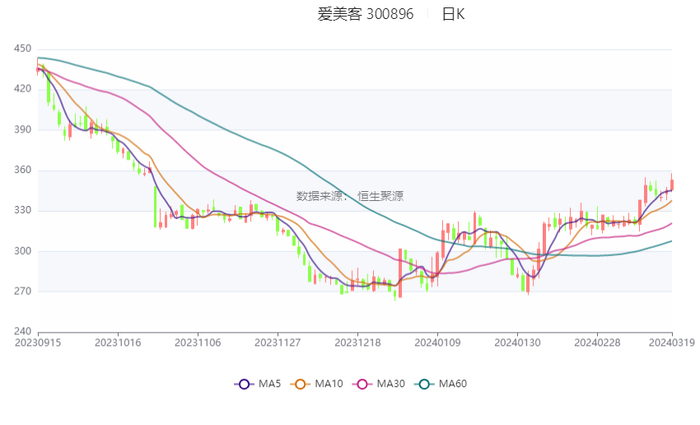Image resolution: width=700 pixels, height=425 pixels.
Task: Click the 日K chart type label
Action: pyautogui.click(x=453, y=14)
